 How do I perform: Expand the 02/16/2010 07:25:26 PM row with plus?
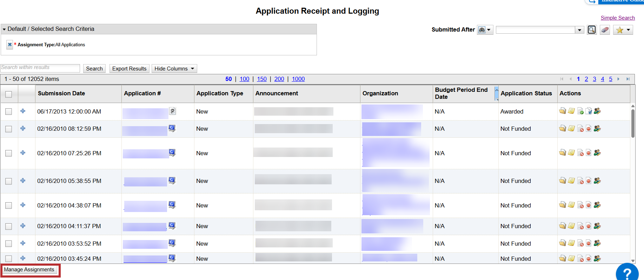(23, 153)
